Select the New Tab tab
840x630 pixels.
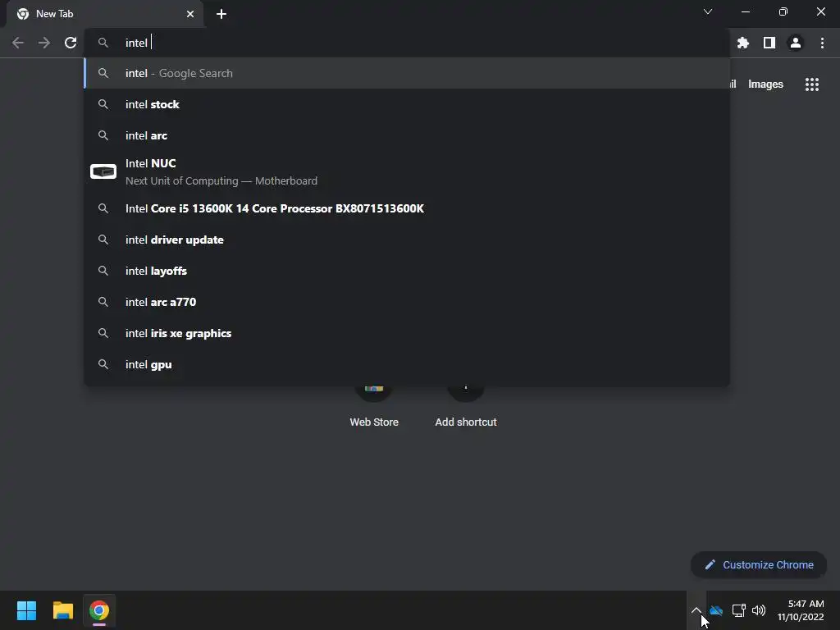pos(105,14)
